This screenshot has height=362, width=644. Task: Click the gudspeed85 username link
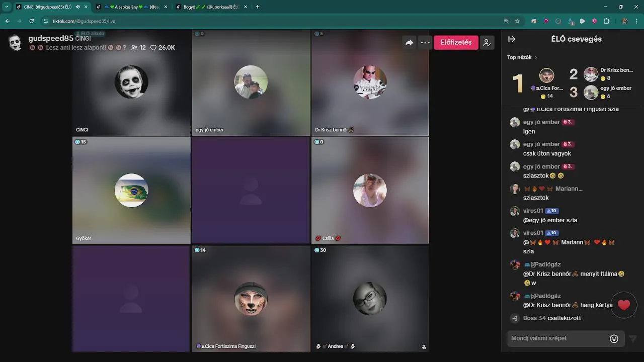point(51,39)
